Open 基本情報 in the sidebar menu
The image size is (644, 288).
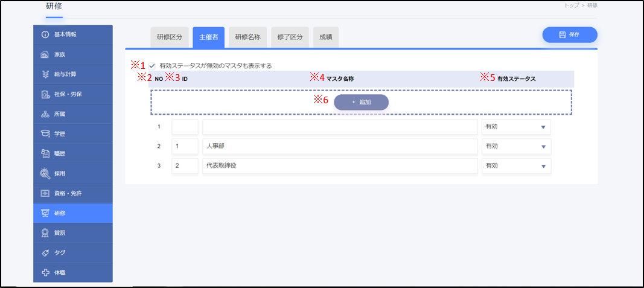pyautogui.click(x=73, y=34)
